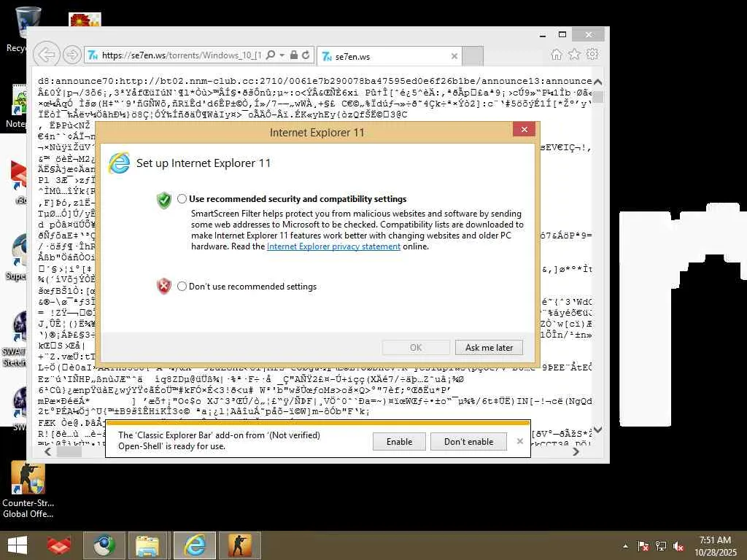Click the address bar URL field

tap(182, 55)
